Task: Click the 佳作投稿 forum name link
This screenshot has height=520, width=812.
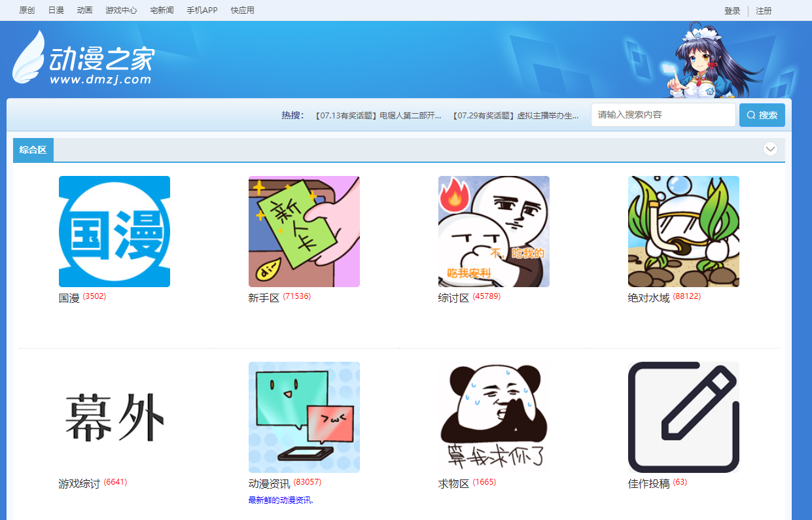Action: coord(649,484)
